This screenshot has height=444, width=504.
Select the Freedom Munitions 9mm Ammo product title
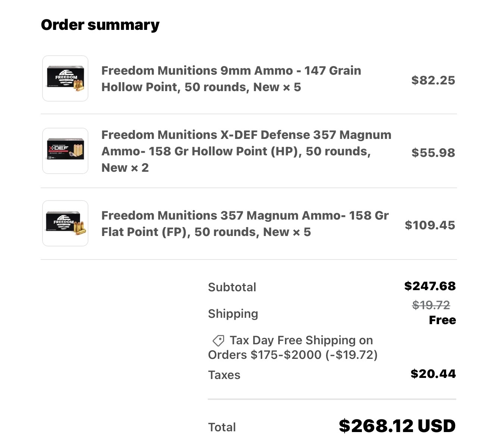click(231, 79)
